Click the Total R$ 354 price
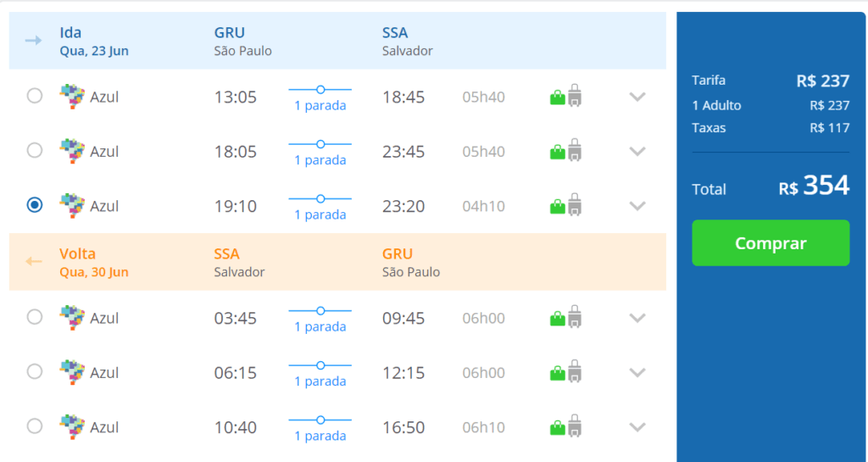Screen dimensions: 868x462 [x=814, y=186]
